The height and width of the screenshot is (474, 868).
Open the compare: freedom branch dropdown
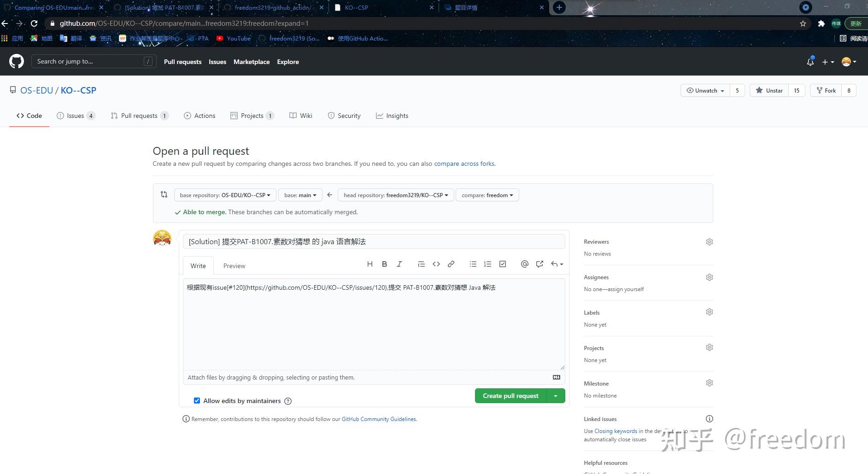click(x=487, y=195)
